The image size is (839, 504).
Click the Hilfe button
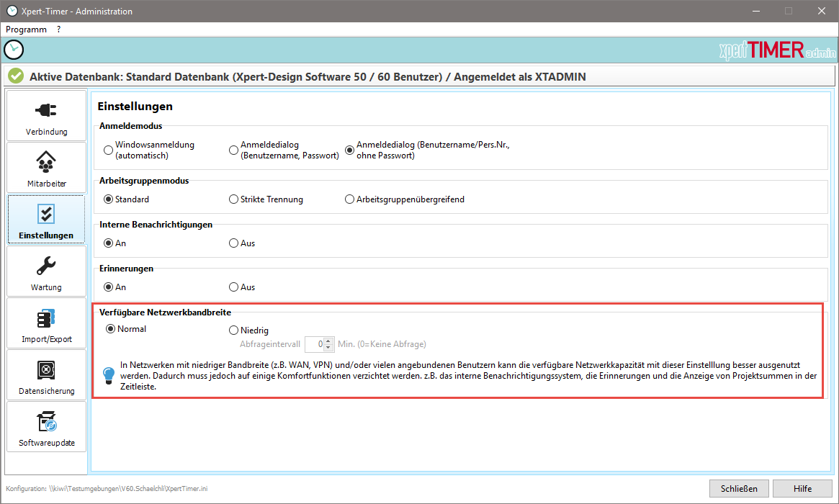802,489
